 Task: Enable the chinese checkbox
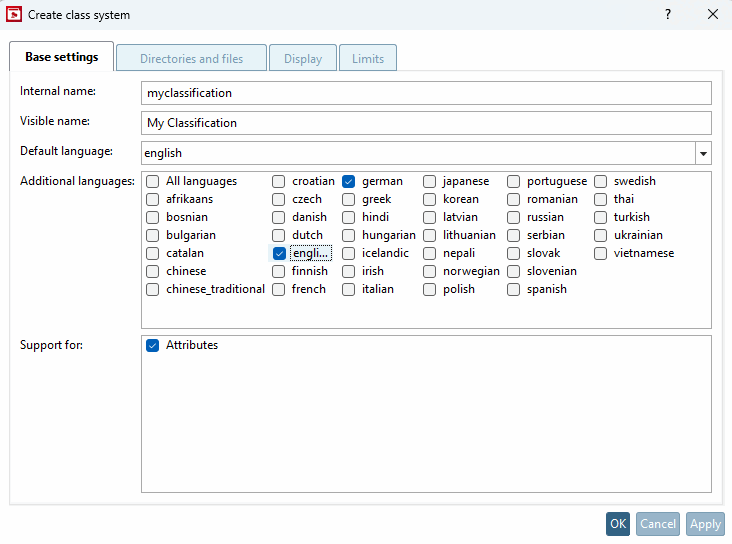(153, 271)
